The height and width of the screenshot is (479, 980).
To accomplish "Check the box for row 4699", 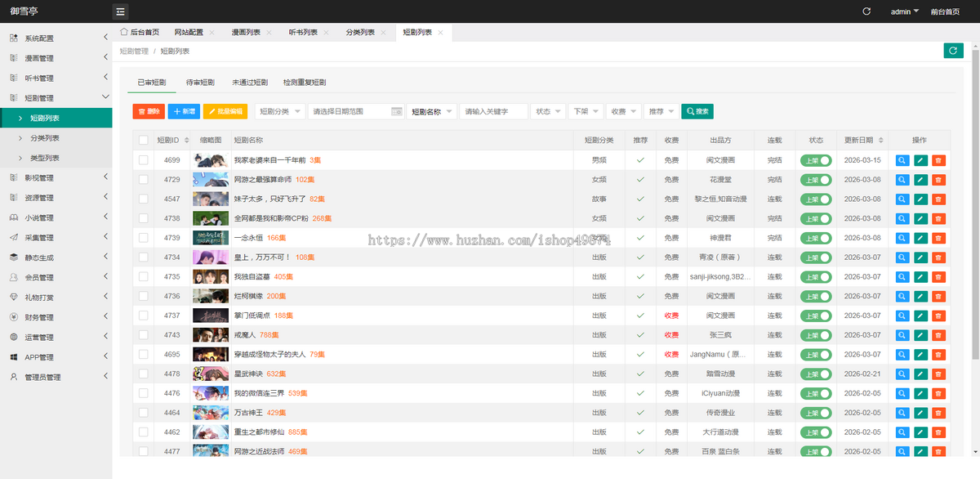I will click(144, 160).
